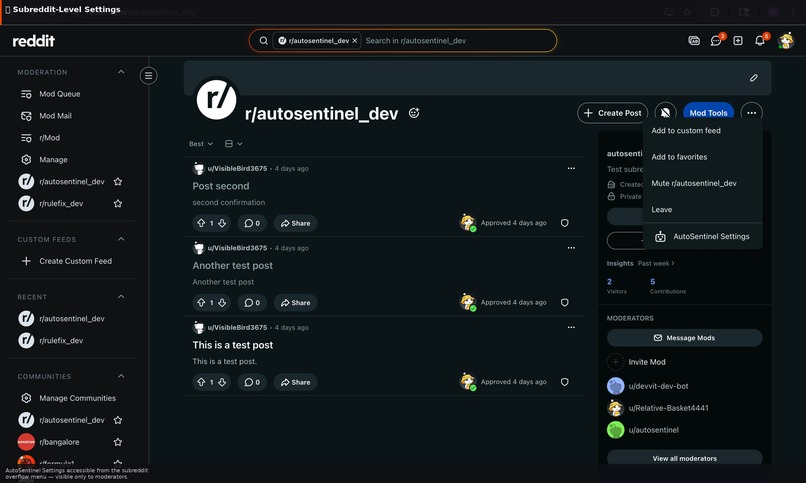Open the Best sort dropdown
Image resolution: width=806 pixels, height=483 pixels.
pyautogui.click(x=200, y=144)
